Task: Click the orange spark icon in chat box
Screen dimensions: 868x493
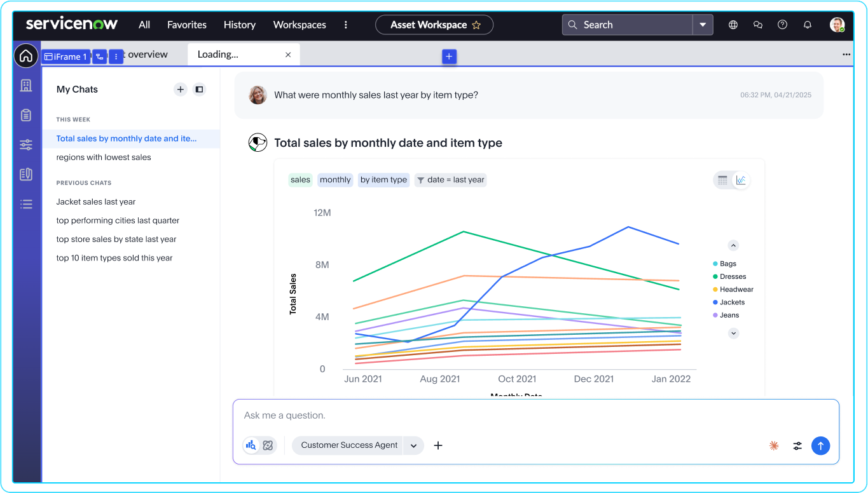Action: click(774, 446)
